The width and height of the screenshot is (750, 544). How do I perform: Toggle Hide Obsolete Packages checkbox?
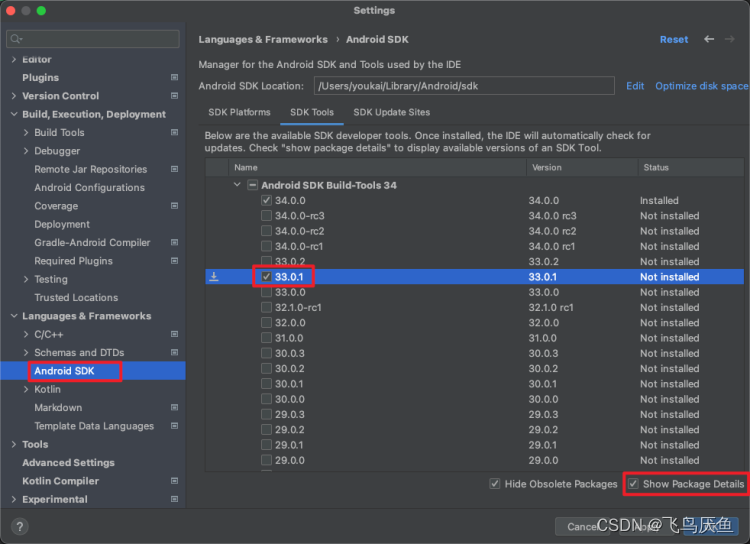(495, 484)
